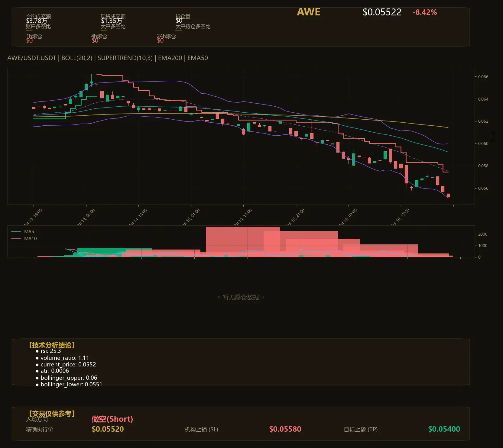Click the 4h爆仓 label

click(99, 36)
